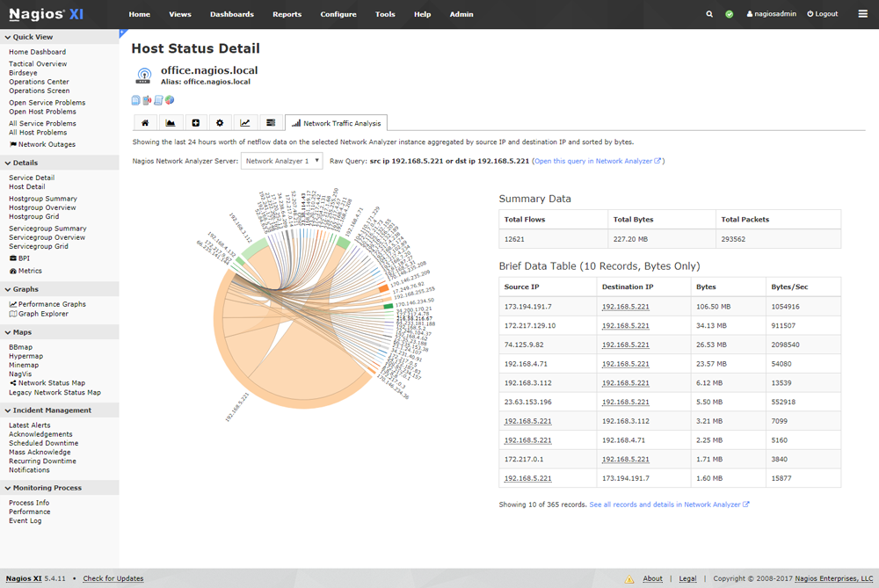Screen dimensions: 879x588
Task: Click the warning triangle icon in footer
Action: tap(629, 579)
